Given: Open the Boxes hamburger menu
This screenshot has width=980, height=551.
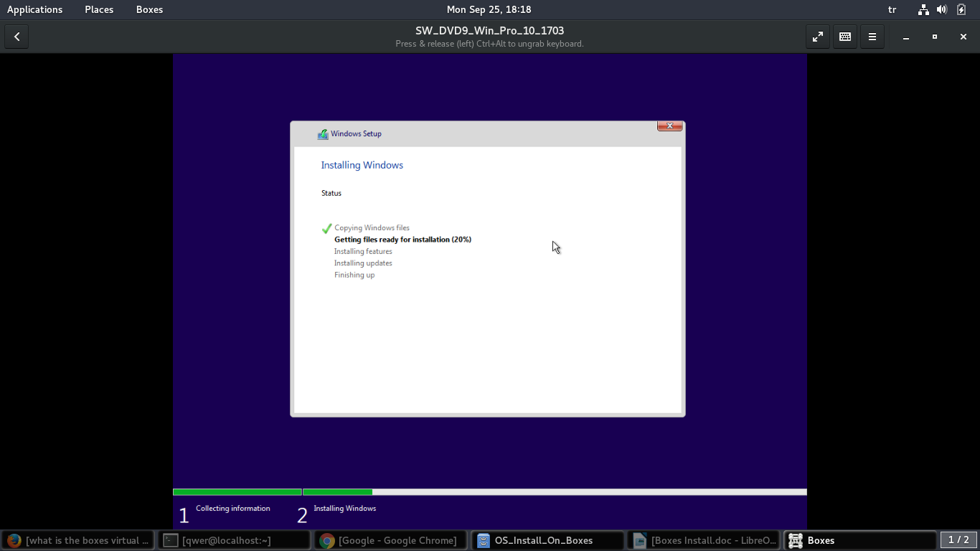Looking at the screenshot, I should click(x=872, y=37).
